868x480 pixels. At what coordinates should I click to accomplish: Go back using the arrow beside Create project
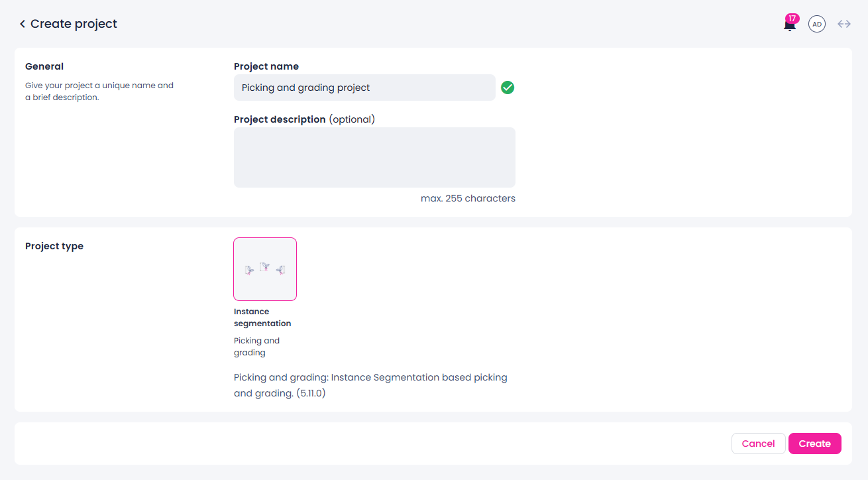pos(23,24)
